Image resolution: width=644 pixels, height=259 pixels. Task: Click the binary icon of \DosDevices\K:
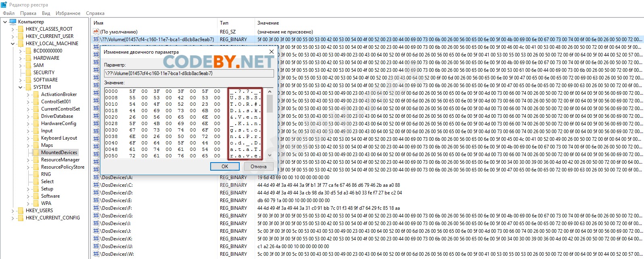coord(96,239)
